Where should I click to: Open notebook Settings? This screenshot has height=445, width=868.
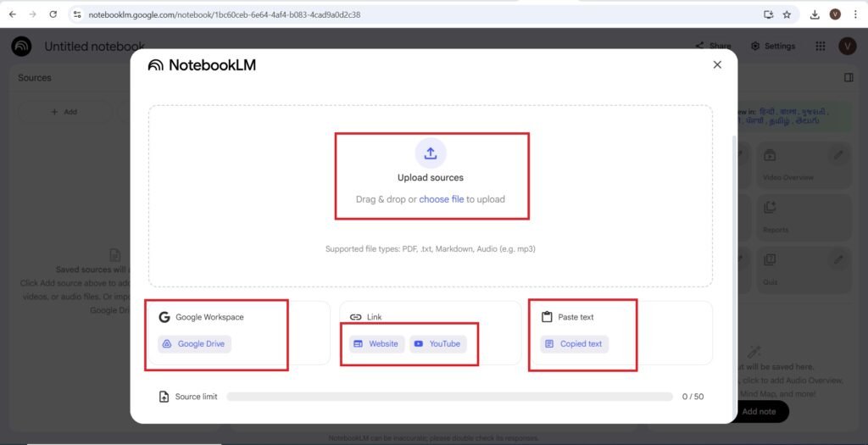pos(773,46)
